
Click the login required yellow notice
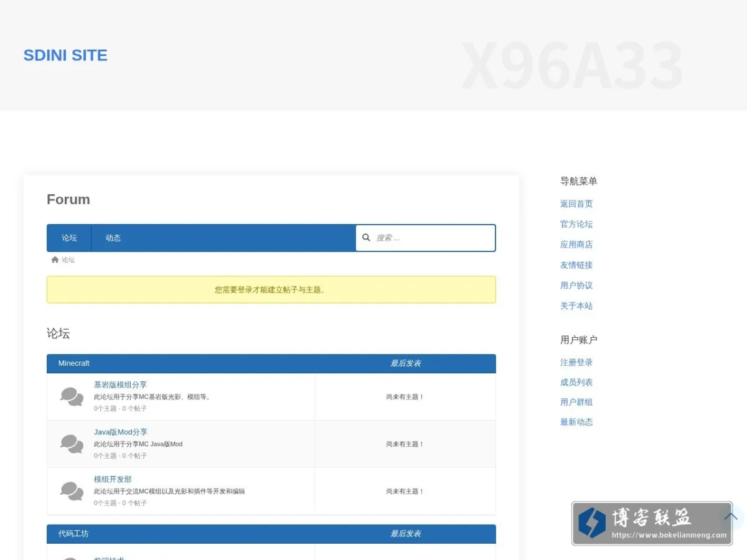coord(271,290)
